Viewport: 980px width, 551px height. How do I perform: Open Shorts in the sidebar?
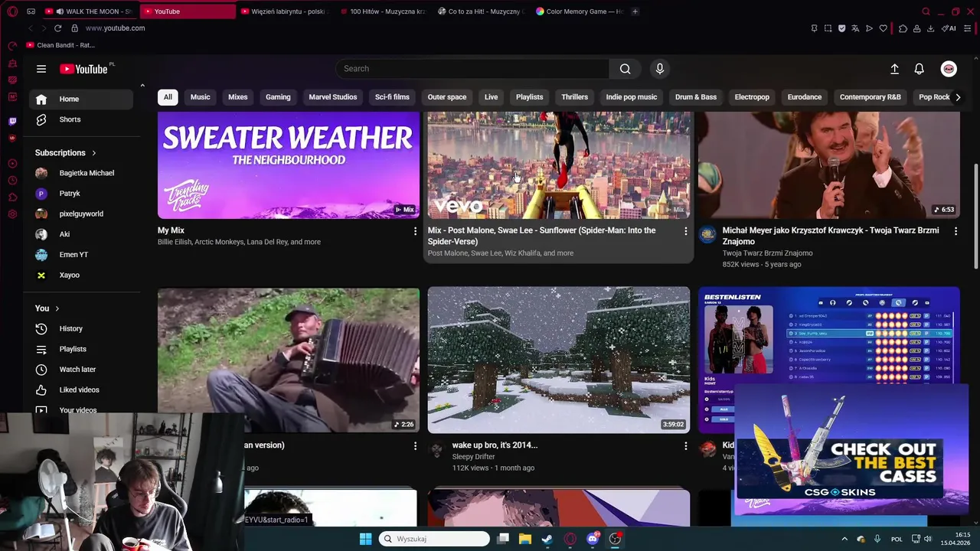pyautogui.click(x=81, y=119)
